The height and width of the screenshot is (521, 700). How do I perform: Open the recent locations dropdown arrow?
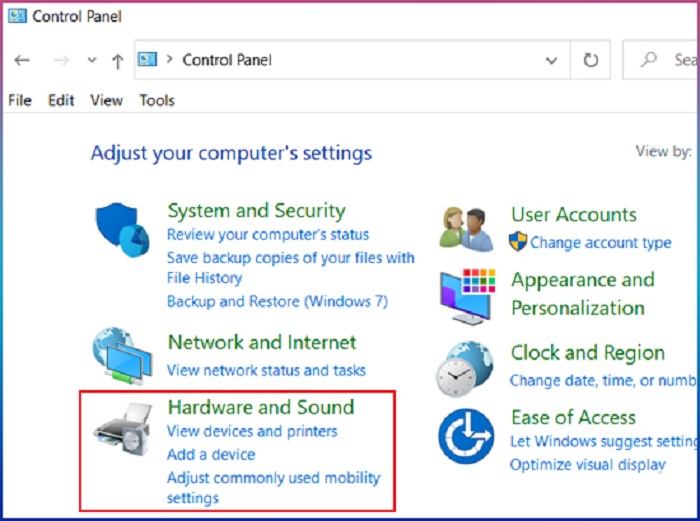pos(92,60)
